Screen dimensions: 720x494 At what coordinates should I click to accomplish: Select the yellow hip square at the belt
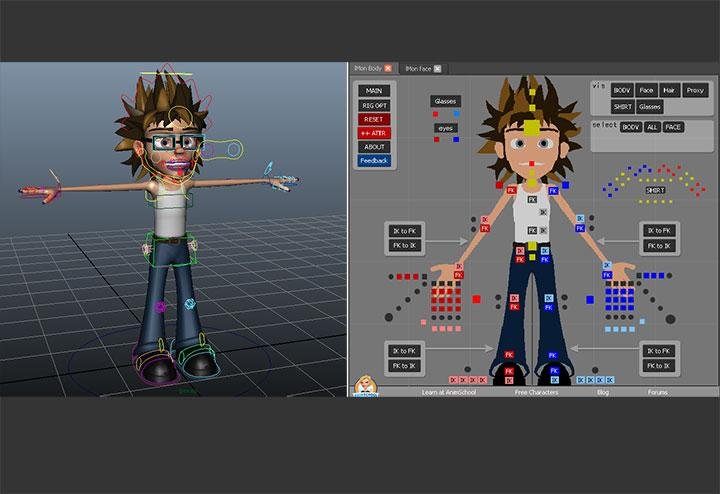click(532, 246)
